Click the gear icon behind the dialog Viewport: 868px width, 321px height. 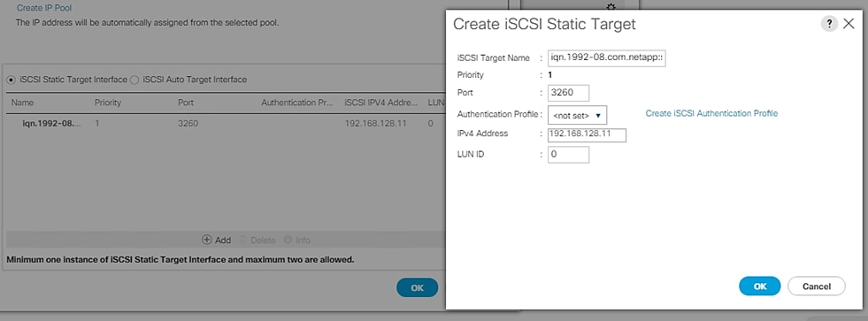pyautogui.click(x=611, y=7)
